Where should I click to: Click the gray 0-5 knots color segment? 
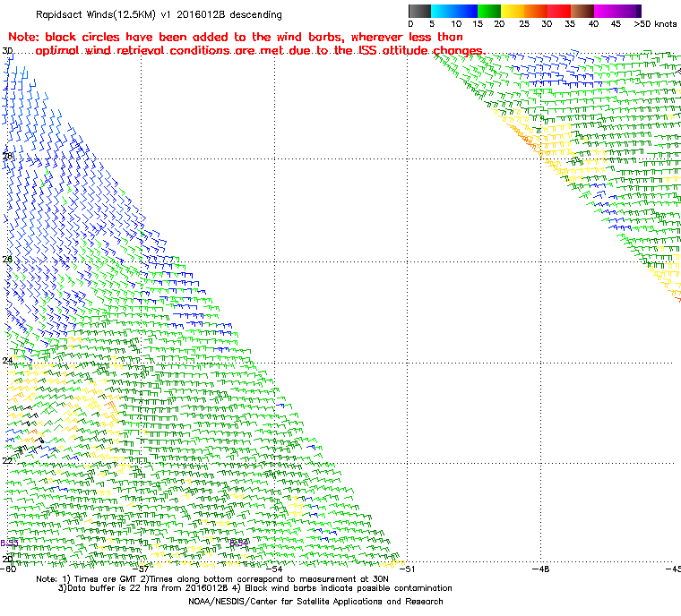pos(419,11)
